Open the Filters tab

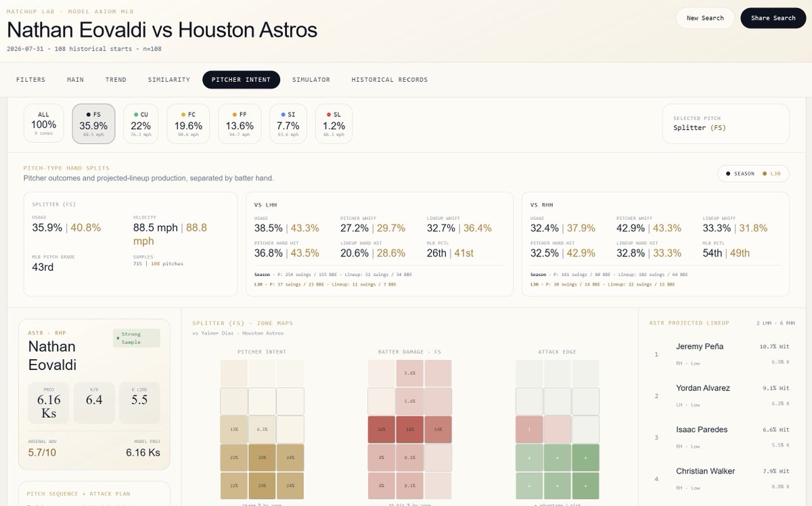30,79
